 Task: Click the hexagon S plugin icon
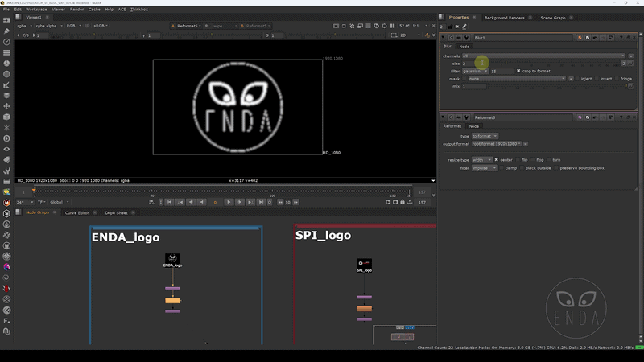pyautogui.click(x=6, y=213)
